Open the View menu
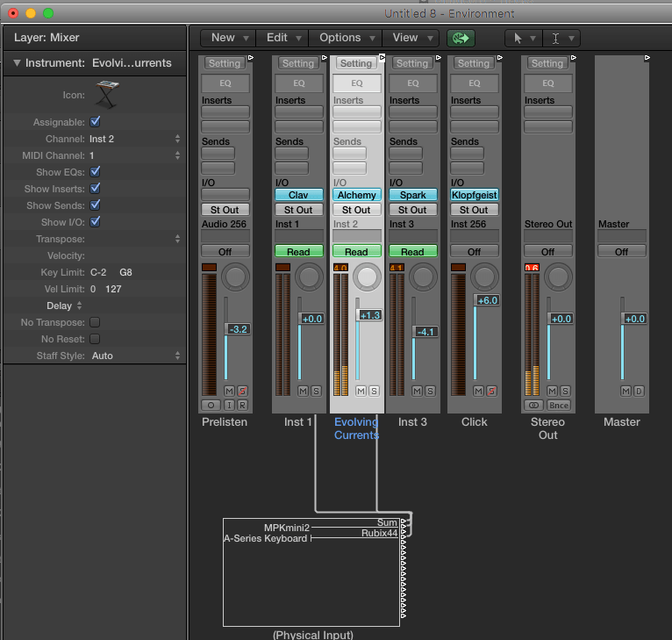This screenshot has height=640, width=672. (x=411, y=38)
